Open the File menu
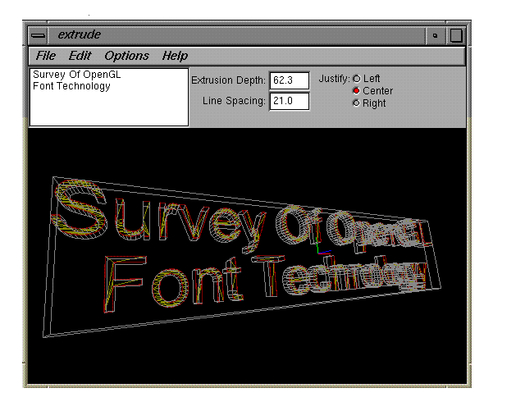 (46, 56)
